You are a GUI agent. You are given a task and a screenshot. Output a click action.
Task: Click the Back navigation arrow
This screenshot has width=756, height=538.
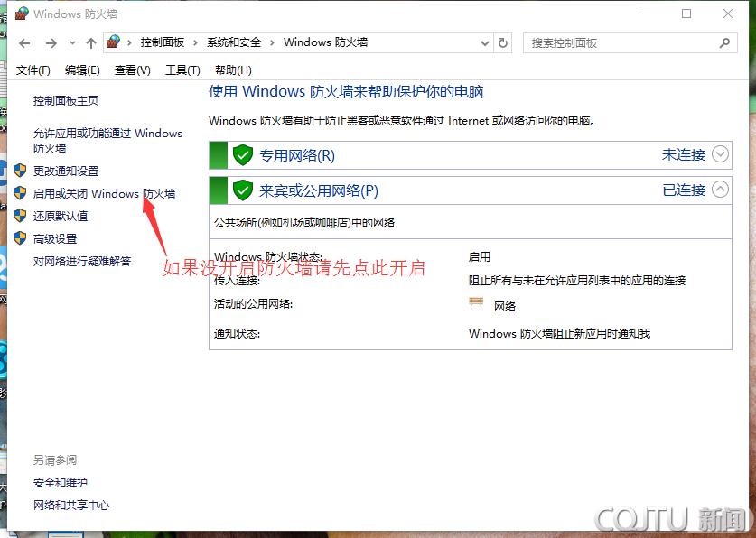point(24,43)
